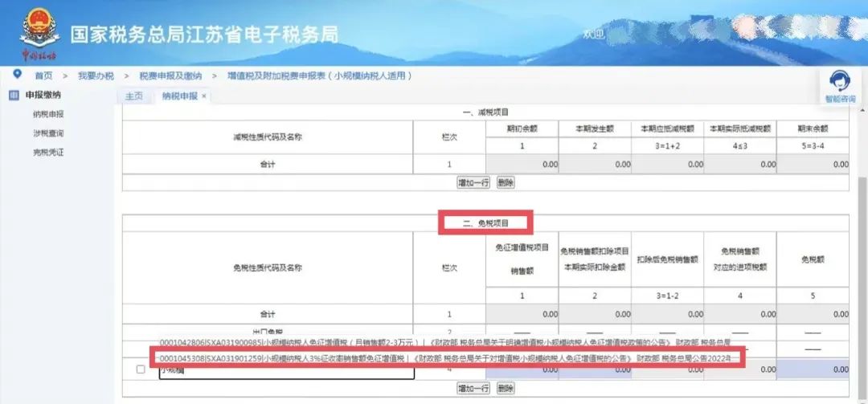Click the 申报缴纳 sidebar section icon

(x=14, y=96)
